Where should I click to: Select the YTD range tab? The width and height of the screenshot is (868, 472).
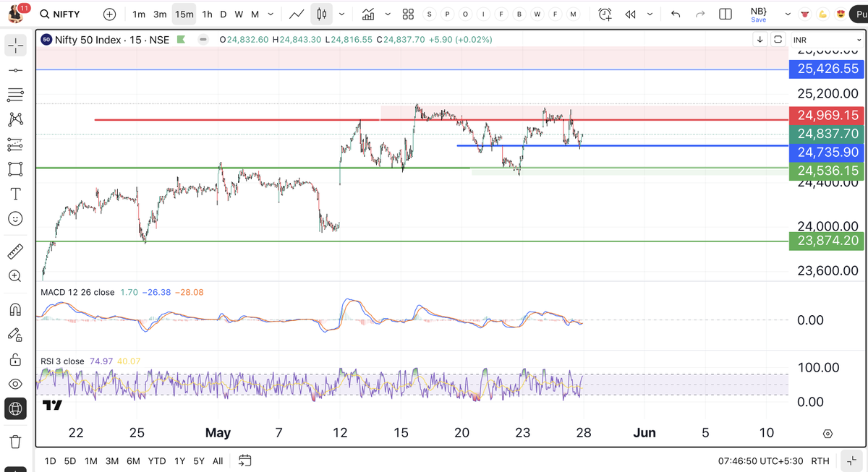point(156,460)
